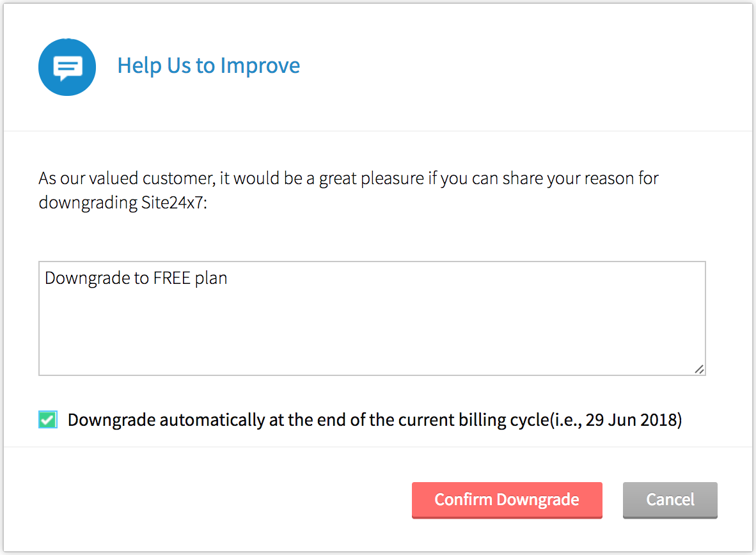This screenshot has height=555, width=756.
Task: Click the green checkmark in the checkbox
Action: click(x=47, y=420)
